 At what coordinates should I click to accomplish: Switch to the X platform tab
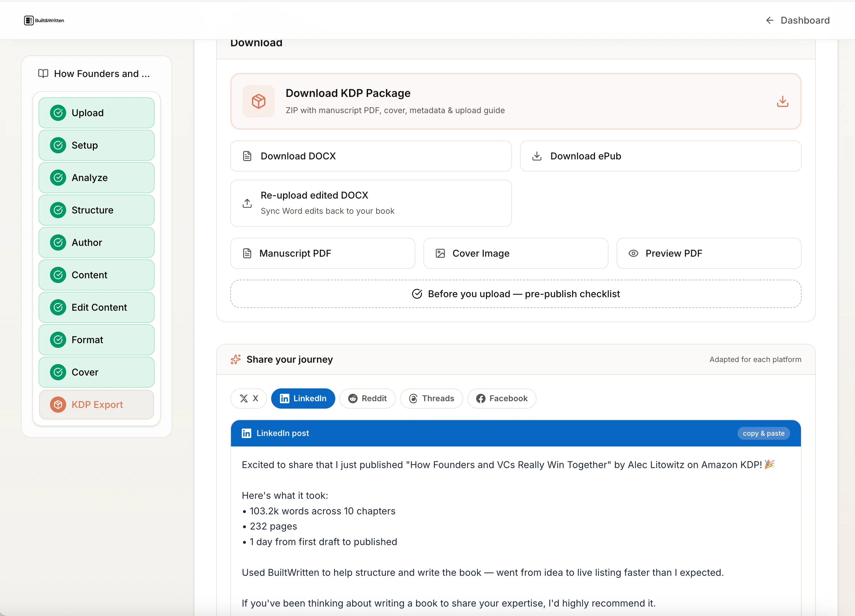[249, 399]
